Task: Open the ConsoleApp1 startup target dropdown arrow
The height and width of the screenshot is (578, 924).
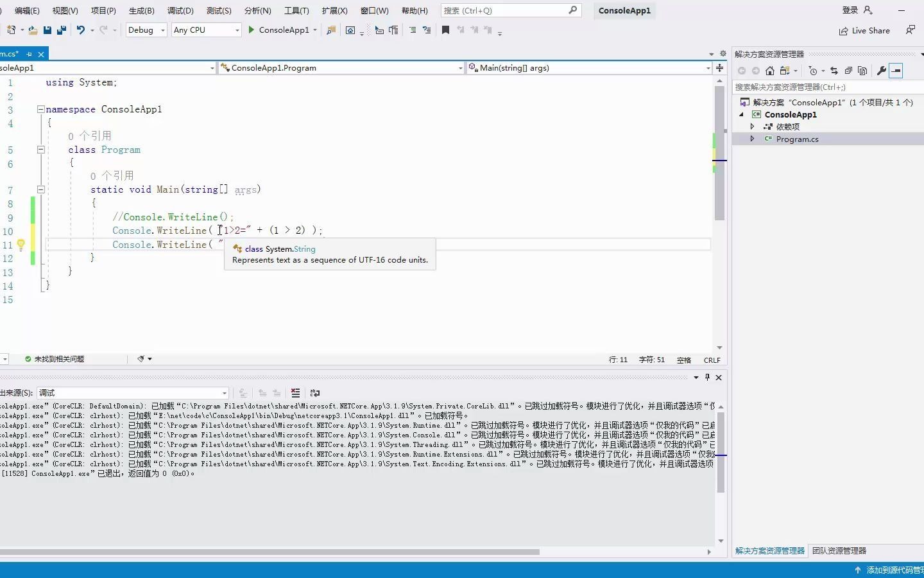Action: (x=315, y=30)
